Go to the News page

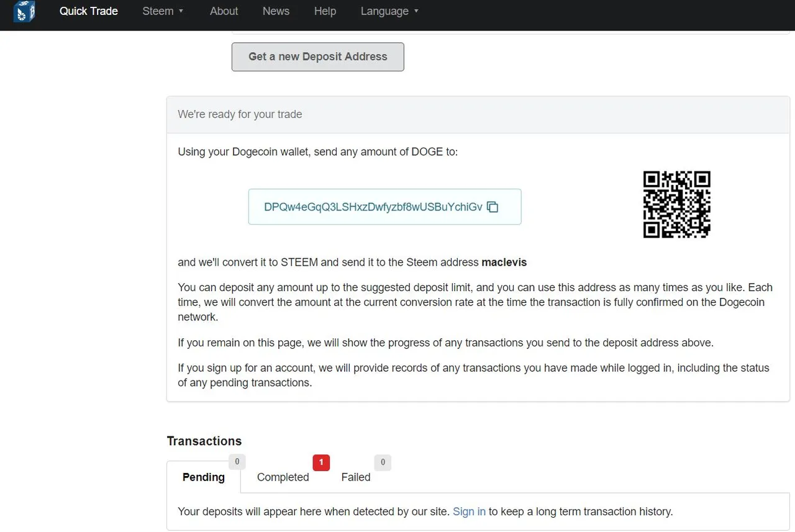click(x=276, y=11)
